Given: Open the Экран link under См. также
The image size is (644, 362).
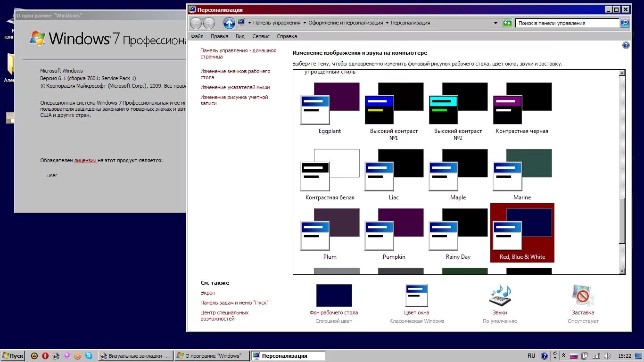Looking at the screenshot, I should tap(207, 293).
